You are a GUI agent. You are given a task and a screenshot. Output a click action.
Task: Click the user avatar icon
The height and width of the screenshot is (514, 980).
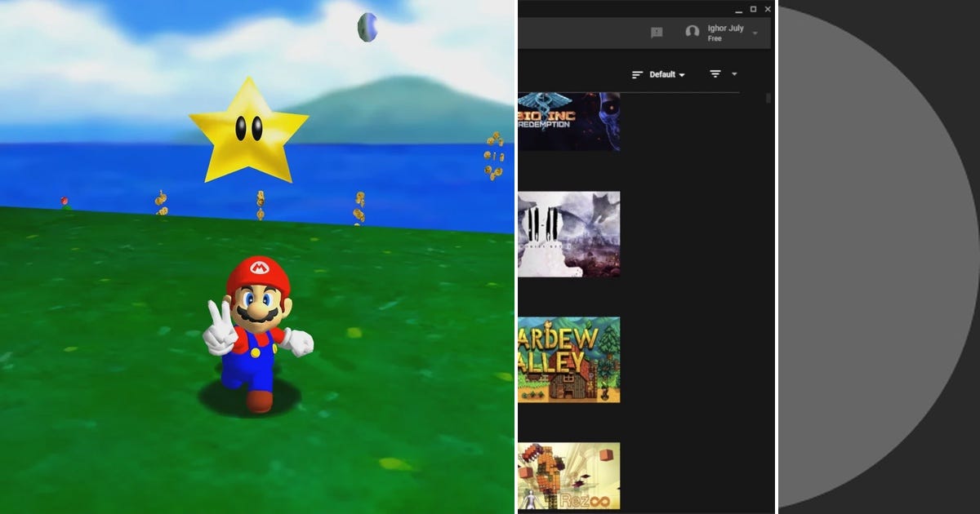tap(693, 32)
